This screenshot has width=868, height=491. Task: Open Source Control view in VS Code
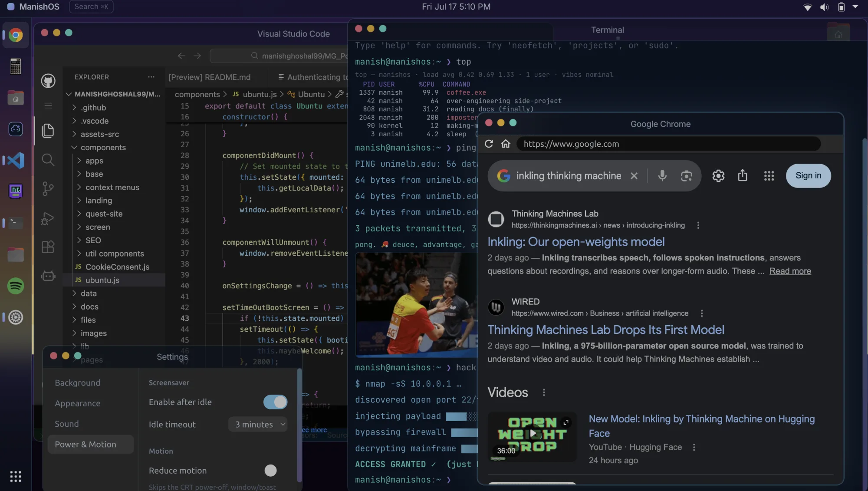pyautogui.click(x=48, y=188)
